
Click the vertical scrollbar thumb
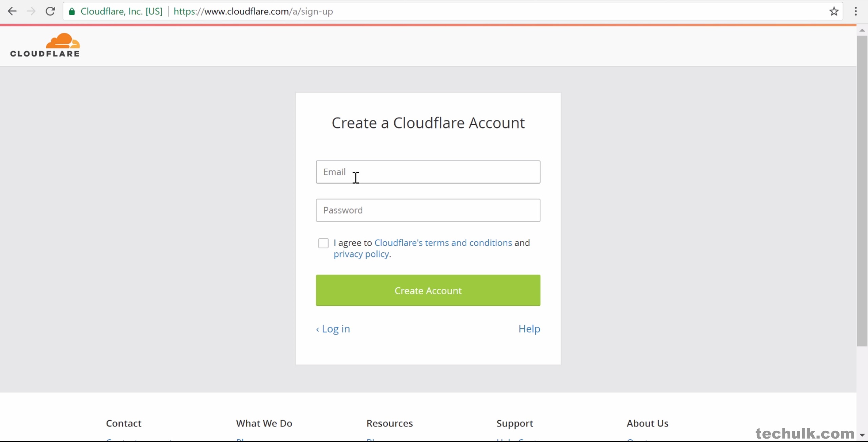[862, 190]
